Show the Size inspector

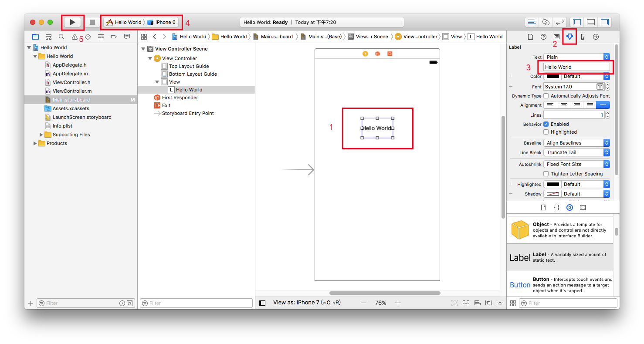(583, 37)
